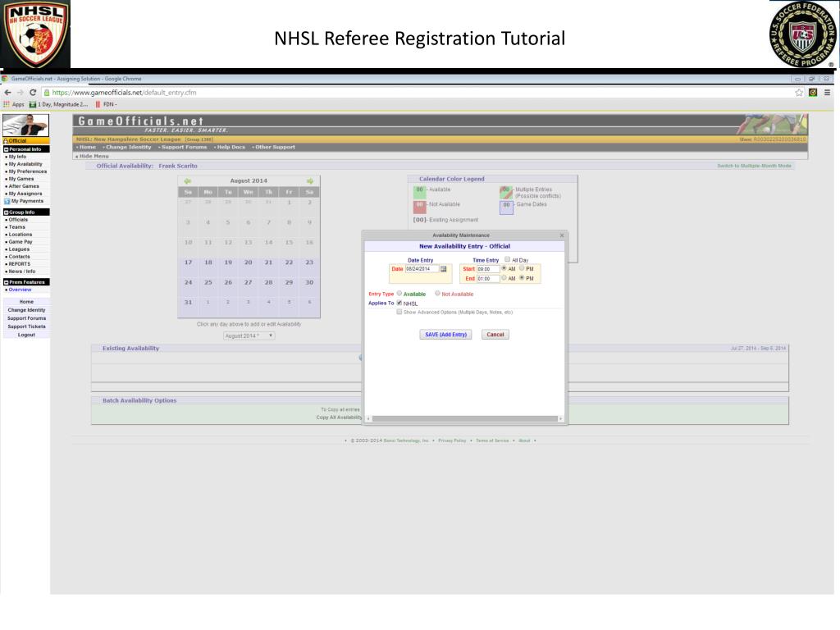Open the Apps bookmarks shortcut
The width and height of the screenshot is (840, 630).
(x=15, y=104)
